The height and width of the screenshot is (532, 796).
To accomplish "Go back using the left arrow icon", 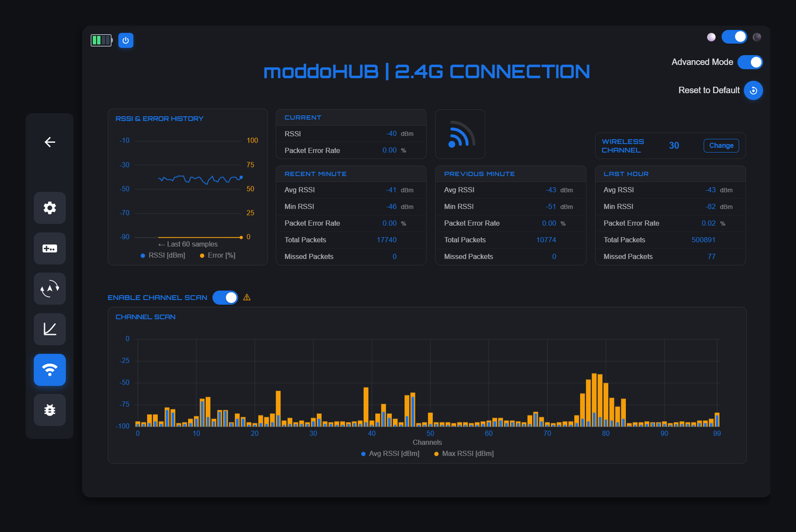I will point(50,142).
